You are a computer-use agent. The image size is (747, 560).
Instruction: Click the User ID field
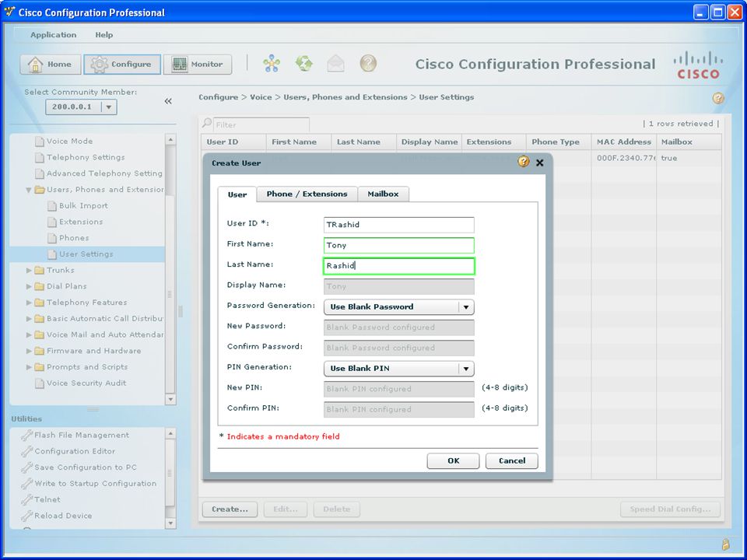398,225
